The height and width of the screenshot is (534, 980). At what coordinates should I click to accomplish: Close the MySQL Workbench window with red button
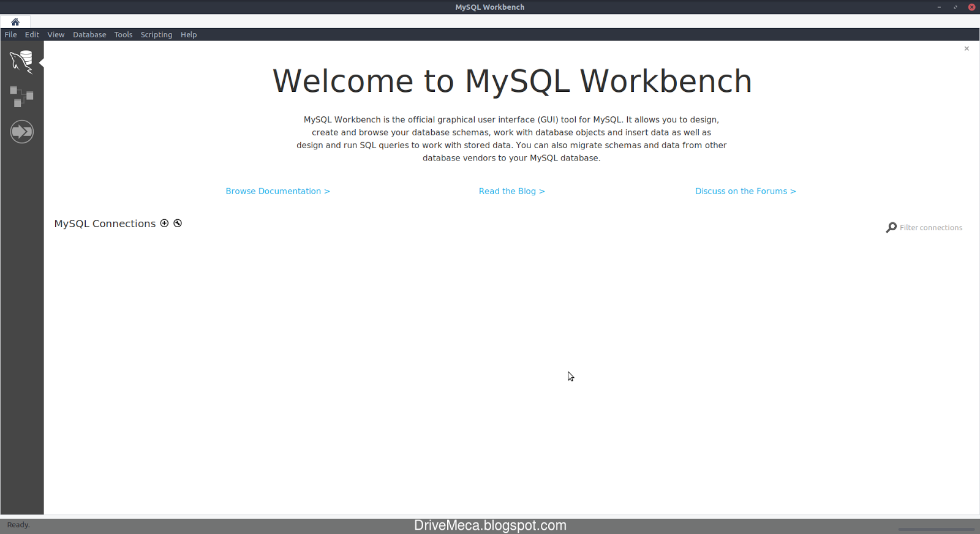pyautogui.click(x=971, y=7)
